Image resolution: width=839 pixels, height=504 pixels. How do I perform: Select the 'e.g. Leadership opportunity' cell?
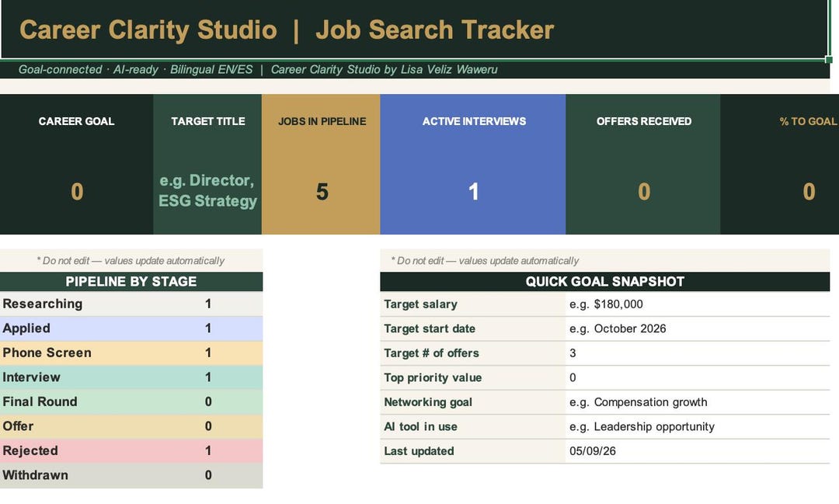pos(697,427)
